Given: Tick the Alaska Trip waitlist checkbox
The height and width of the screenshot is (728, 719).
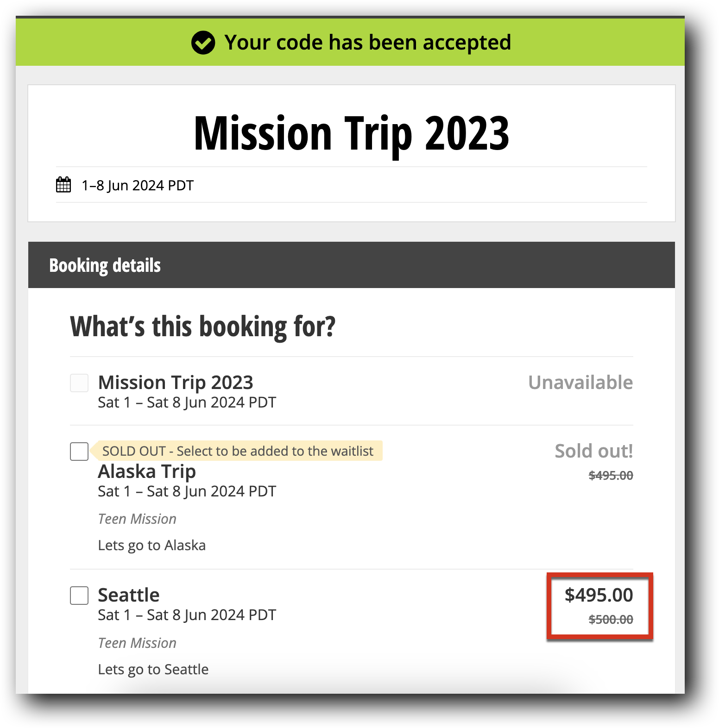Looking at the screenshot, I should 79,452.
